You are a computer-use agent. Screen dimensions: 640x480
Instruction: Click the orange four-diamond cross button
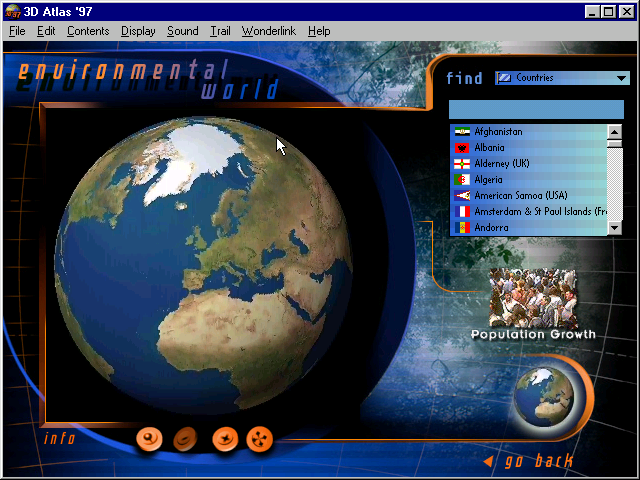[260, 439]
